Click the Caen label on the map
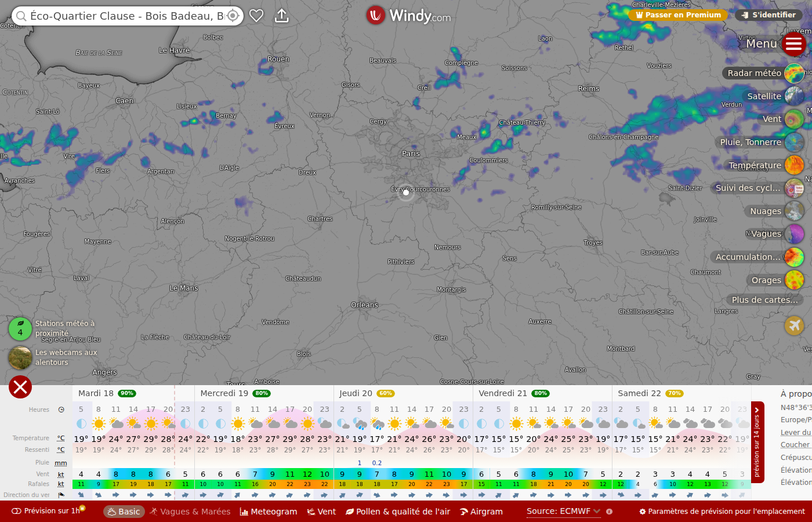Screen dimensions: 812x522 coord(124,101)
